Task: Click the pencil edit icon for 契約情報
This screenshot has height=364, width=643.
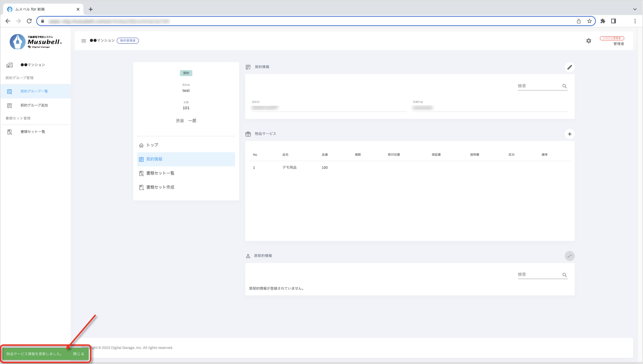Action: tap(569, 67)
